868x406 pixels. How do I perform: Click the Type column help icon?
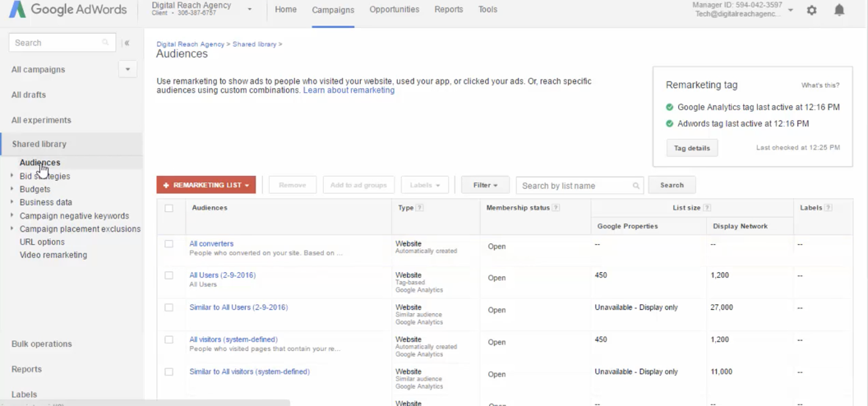pos(419,208)
